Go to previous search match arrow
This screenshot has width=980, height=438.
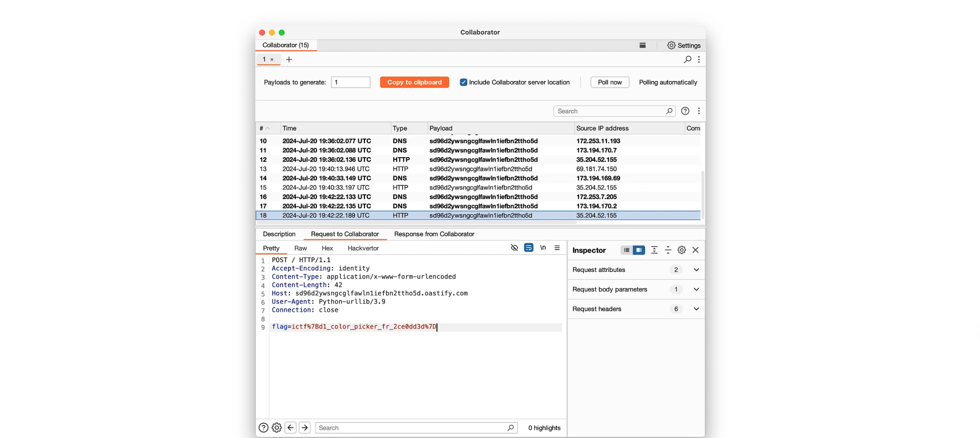[290, 428]
